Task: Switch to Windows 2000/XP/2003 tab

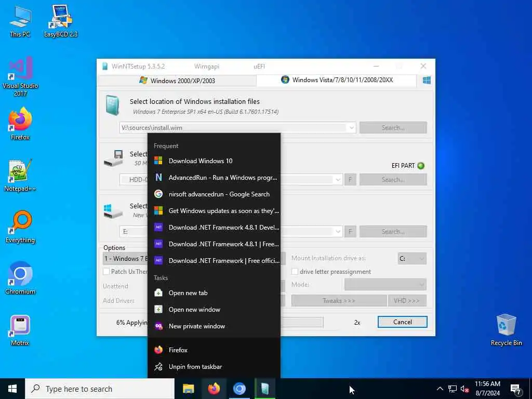Action: pos(177,81)
